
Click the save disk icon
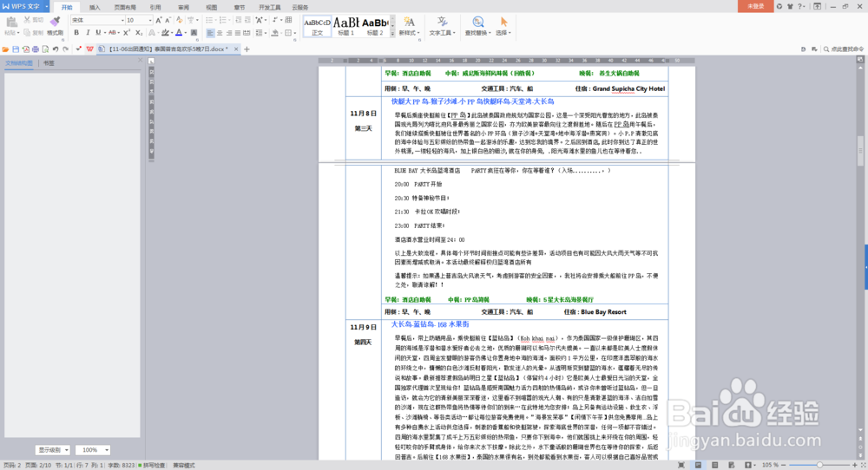click(x=16, y=49)
